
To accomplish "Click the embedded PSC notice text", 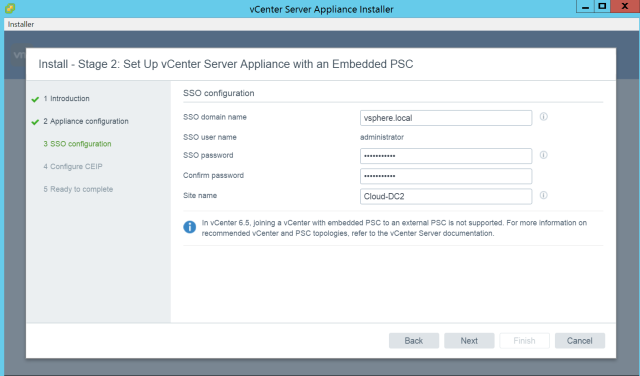I will pos(394,228).
